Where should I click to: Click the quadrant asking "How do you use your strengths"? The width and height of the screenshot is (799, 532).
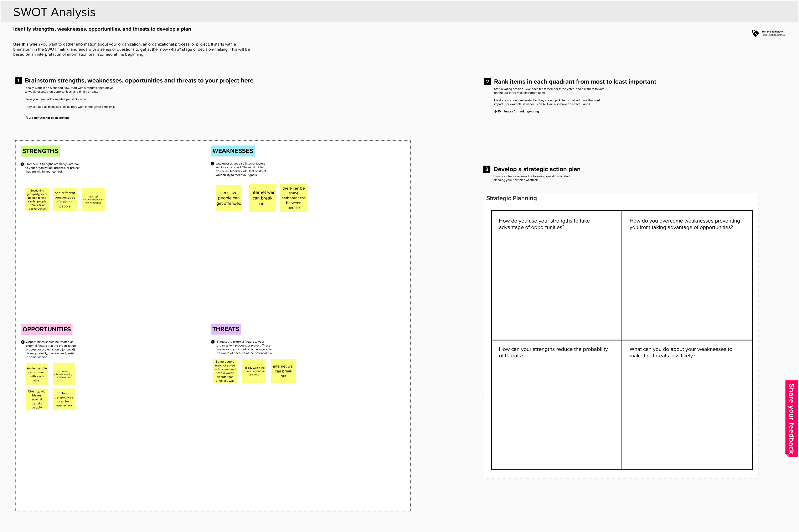[x=556, y=275]
